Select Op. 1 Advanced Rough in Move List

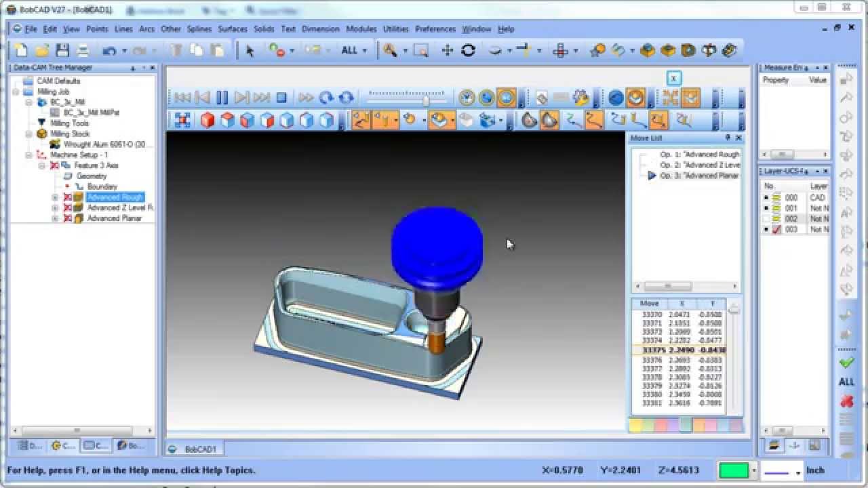click(x=699, y=155)
